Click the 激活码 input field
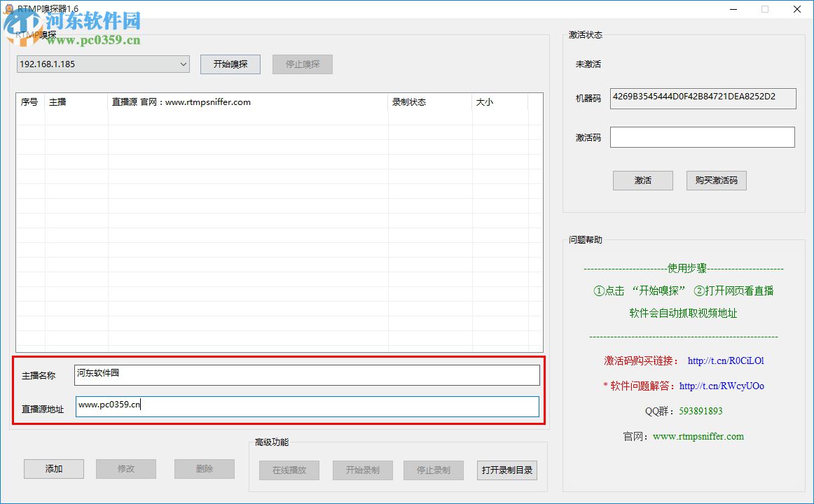 tap(702, 137)
